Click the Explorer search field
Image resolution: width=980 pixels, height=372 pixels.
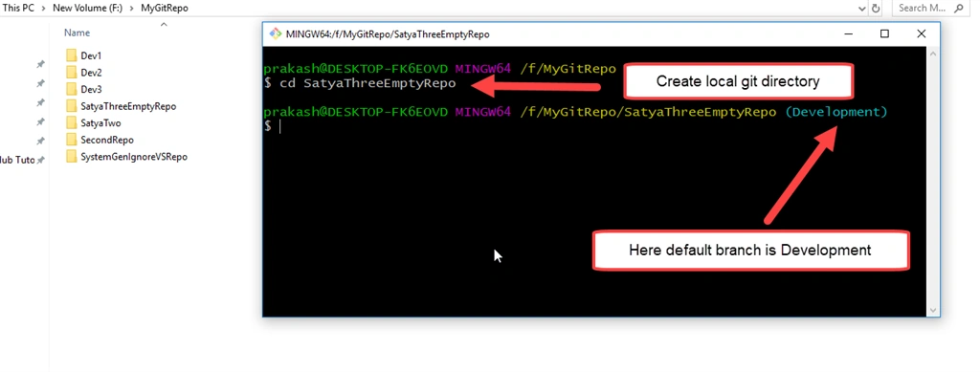coord(931,8)
